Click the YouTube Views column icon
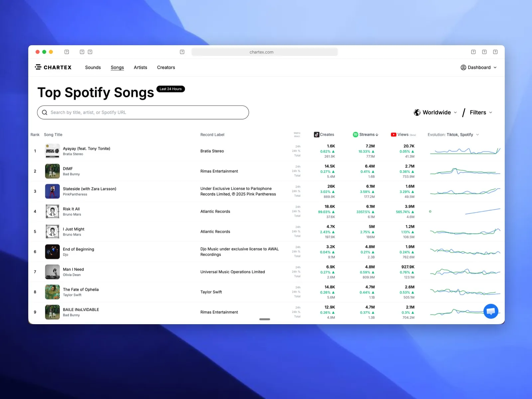This screenshot has height=399, width=532. tap(394, 135)
